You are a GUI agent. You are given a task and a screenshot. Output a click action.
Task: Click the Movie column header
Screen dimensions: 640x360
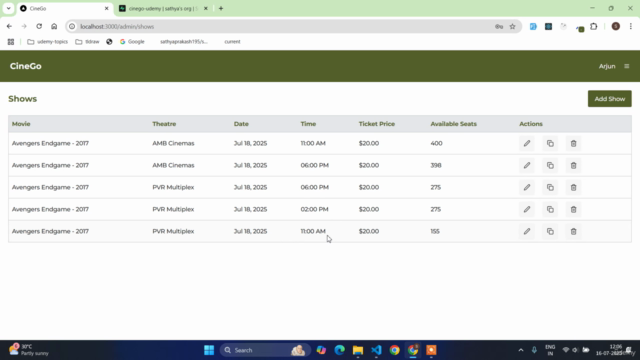click(x=21, y=124)
